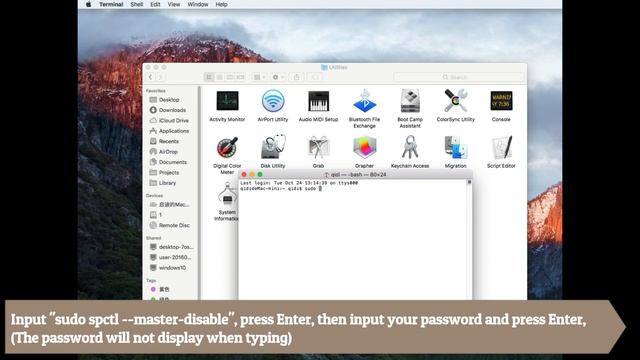Open Audio MIDI Setup app icon
Viewport: 640px width, 360px height.
[x=318, y=101]
